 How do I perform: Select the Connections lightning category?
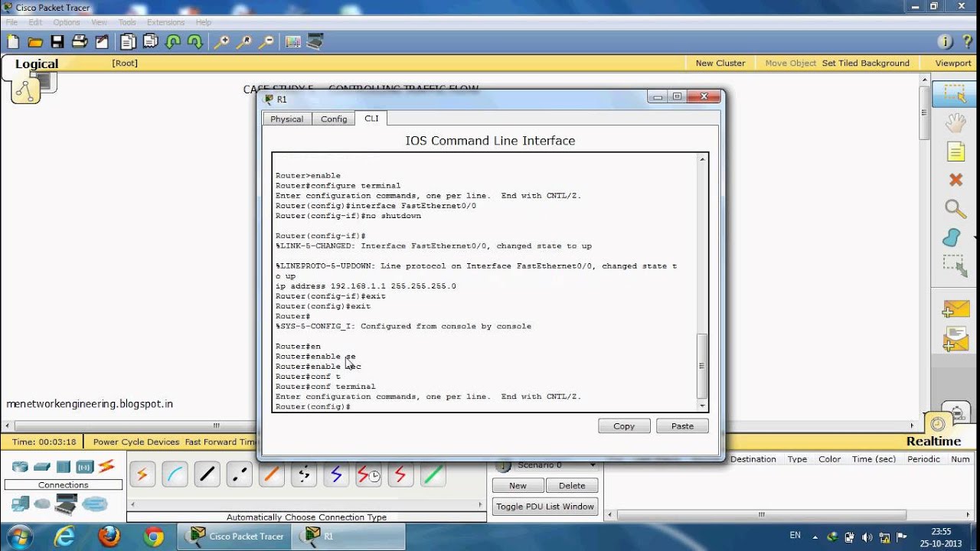(x=106, y=466)
